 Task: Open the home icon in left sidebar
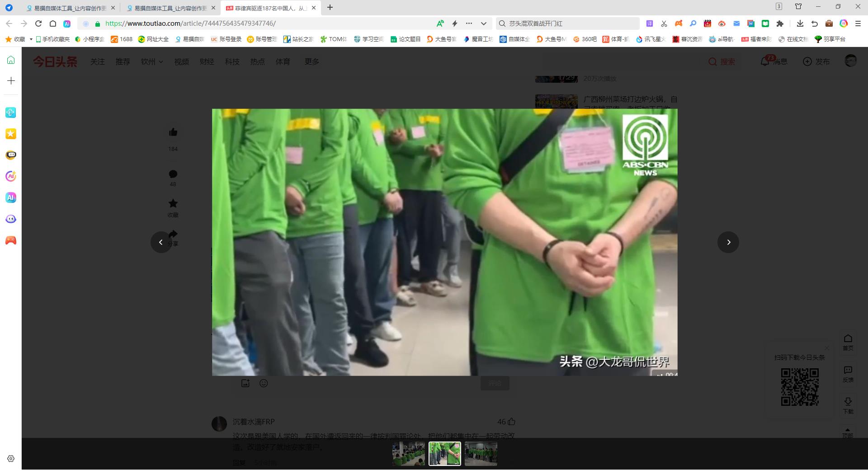click(x=11, y=60)
